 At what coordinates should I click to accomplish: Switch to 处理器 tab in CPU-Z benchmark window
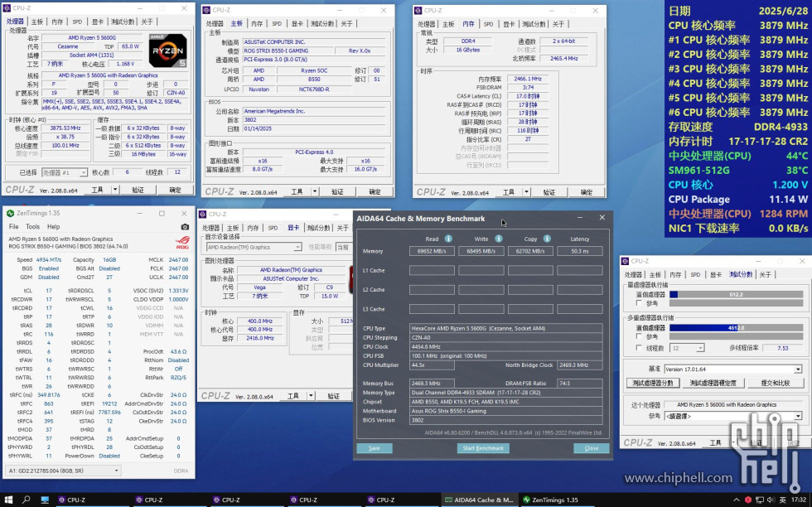(633, 275)
